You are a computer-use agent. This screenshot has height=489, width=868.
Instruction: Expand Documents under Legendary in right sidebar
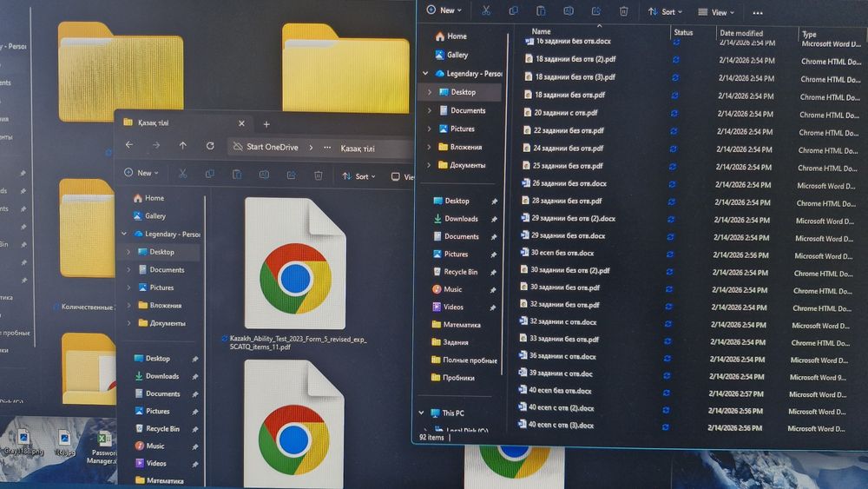tap(429, 111)
